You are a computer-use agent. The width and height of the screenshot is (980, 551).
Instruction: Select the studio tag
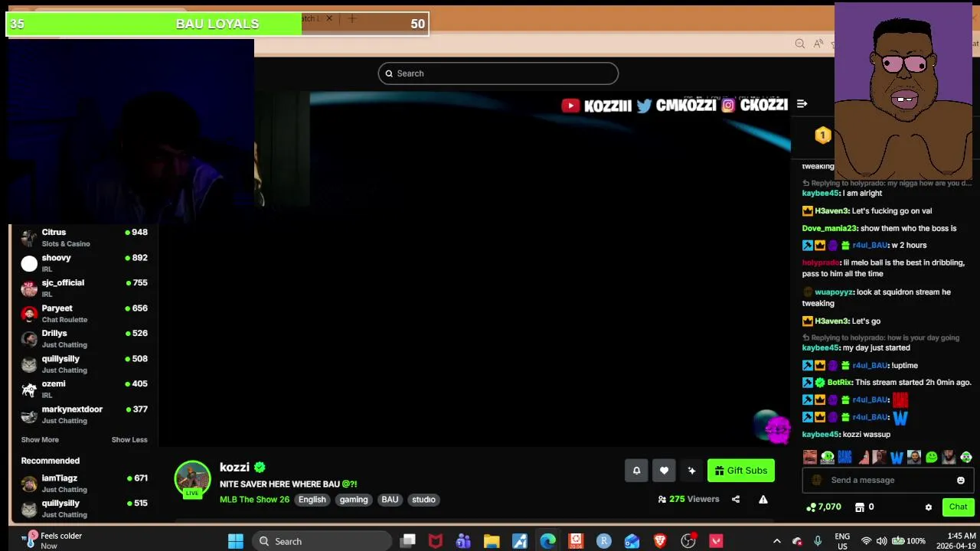423,500
